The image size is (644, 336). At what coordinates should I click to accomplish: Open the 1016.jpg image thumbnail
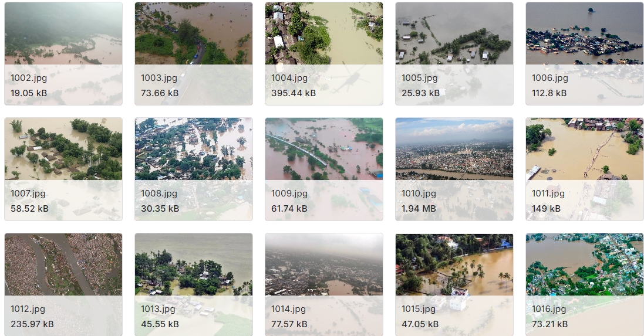[585, 264]
